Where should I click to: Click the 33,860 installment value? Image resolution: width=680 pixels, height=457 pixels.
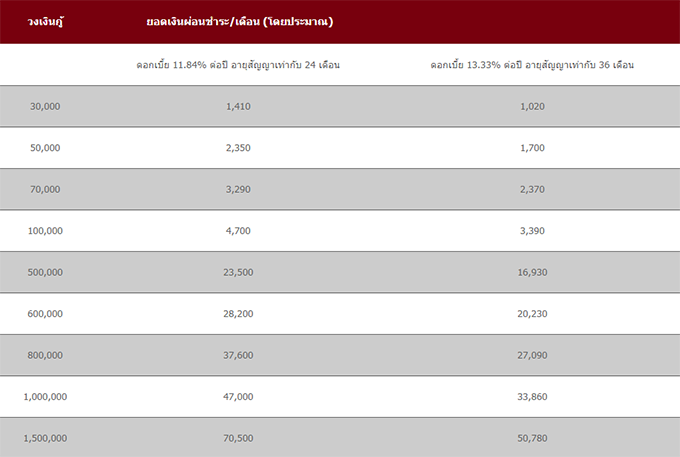click(533, 396)
